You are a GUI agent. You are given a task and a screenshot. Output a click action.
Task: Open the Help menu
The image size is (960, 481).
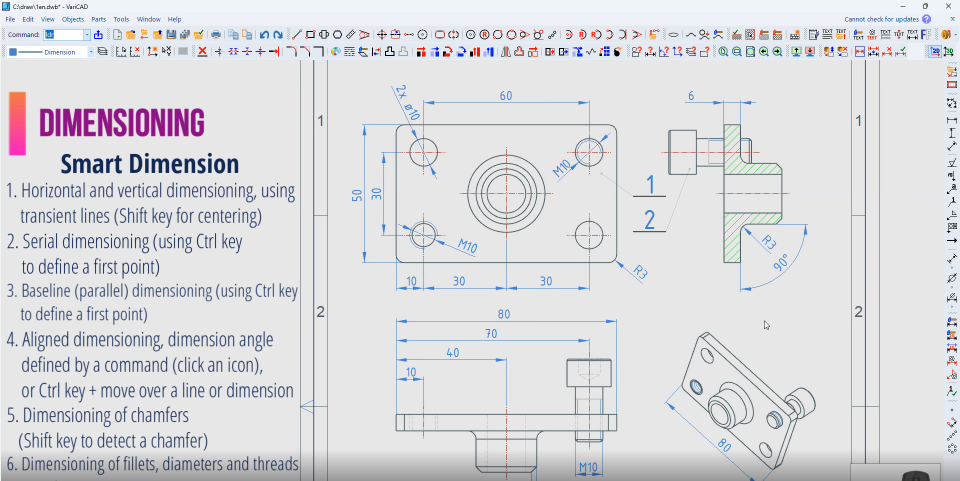click(175, 19)
